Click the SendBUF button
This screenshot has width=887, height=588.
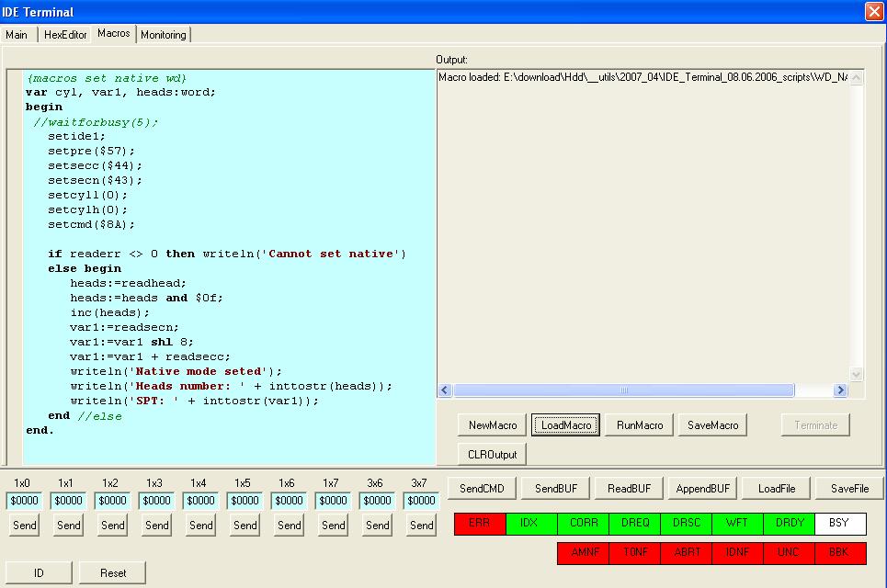[x=555, y=489]
